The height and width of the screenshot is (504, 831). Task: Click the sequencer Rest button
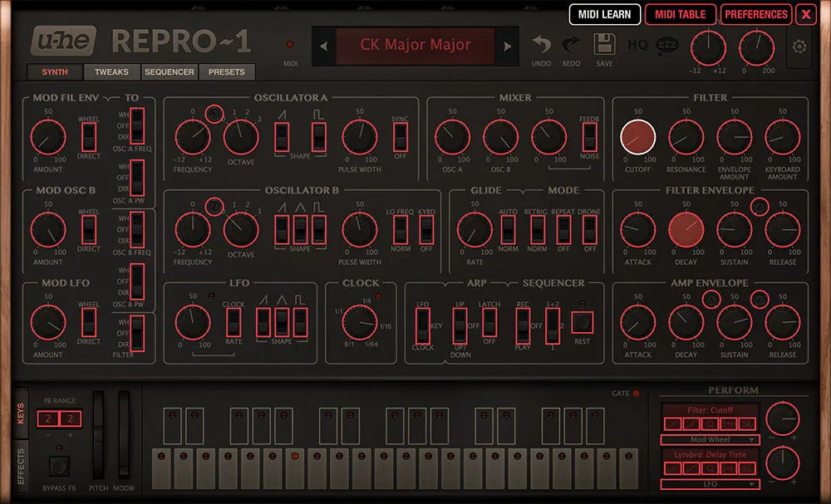(582, 321)
